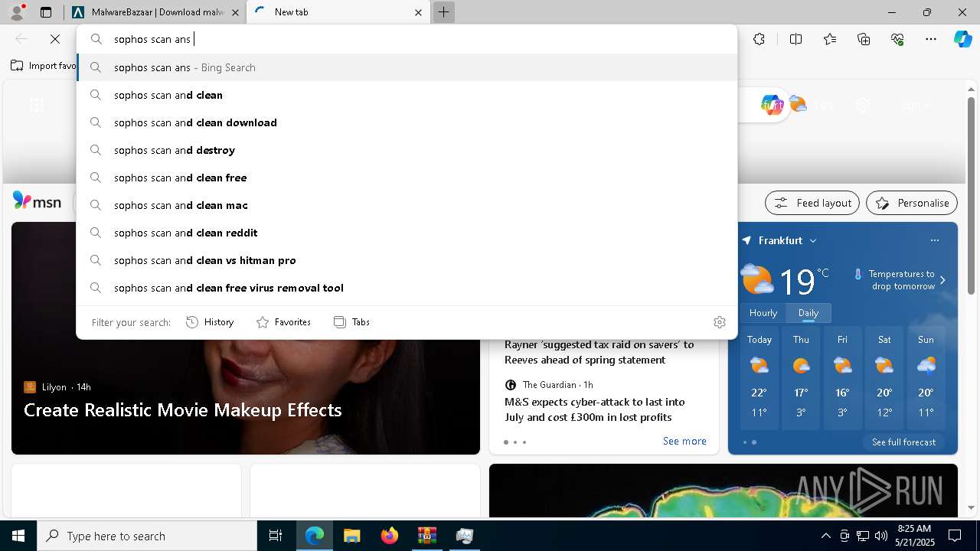Click the MSN logo

tap(37, 201)
